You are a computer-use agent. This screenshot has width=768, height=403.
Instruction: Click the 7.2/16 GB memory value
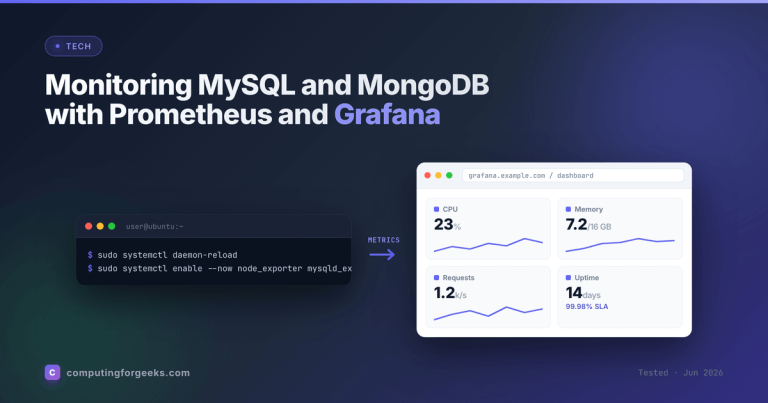coord(588,225)
